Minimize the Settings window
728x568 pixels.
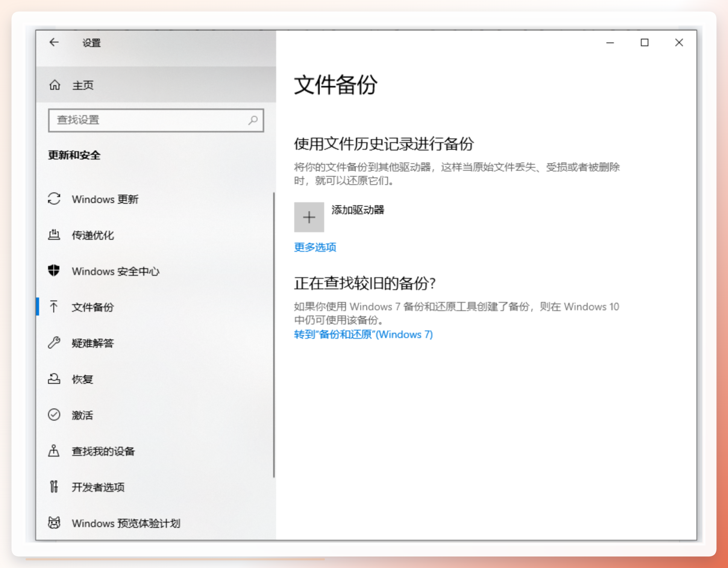[610, 43]
